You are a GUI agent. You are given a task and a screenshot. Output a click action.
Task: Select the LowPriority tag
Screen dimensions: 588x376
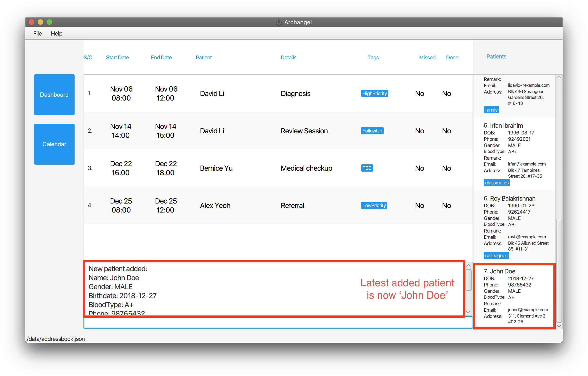374,205
